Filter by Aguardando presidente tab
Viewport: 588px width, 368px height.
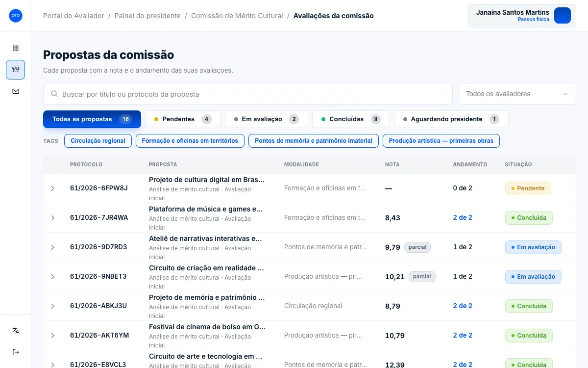[x=451, y=119]
